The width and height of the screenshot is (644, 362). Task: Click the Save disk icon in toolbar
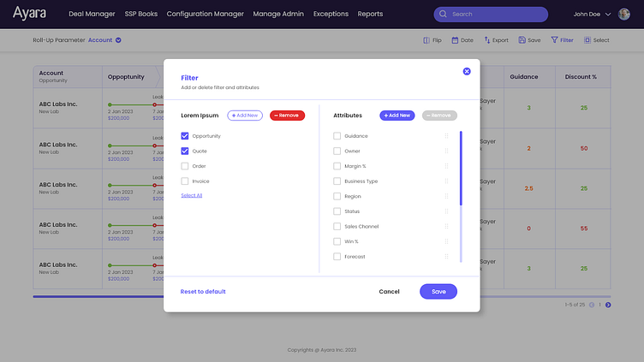[522, 40]
